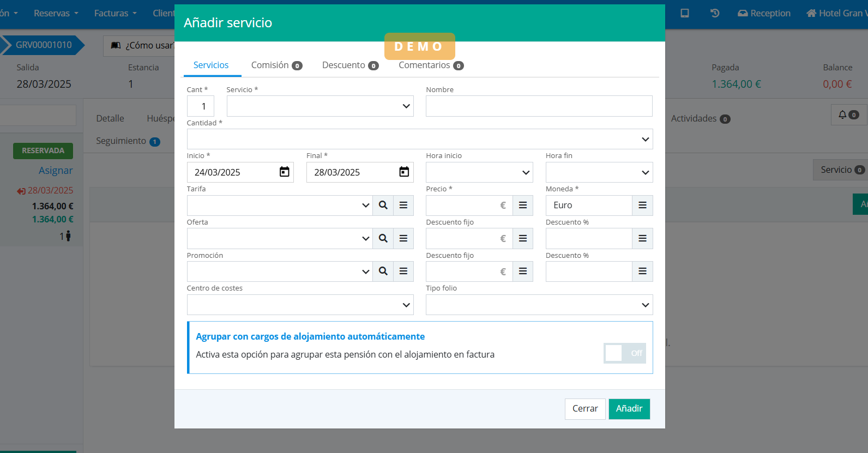Open calendar picker for Inicio date

284,172
